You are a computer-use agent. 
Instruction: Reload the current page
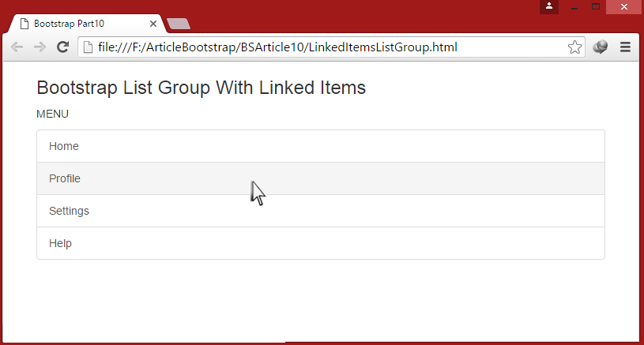pyautogui.click(x=63, y=47)
